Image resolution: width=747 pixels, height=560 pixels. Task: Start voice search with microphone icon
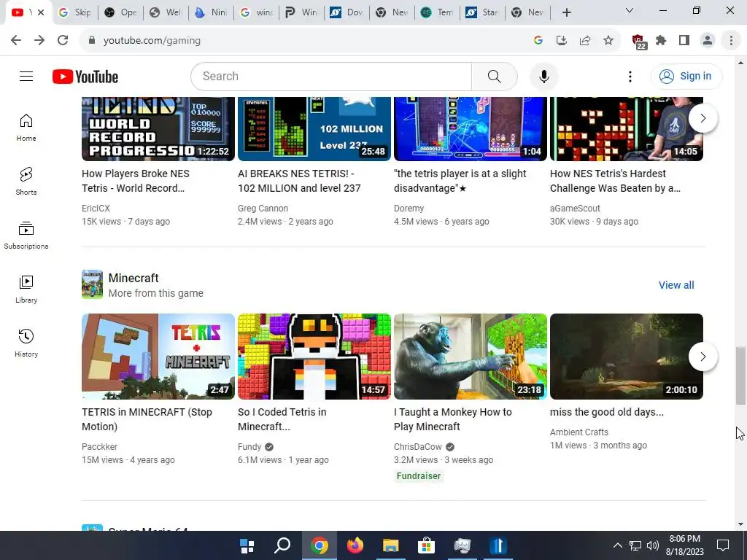pos(543,76)
